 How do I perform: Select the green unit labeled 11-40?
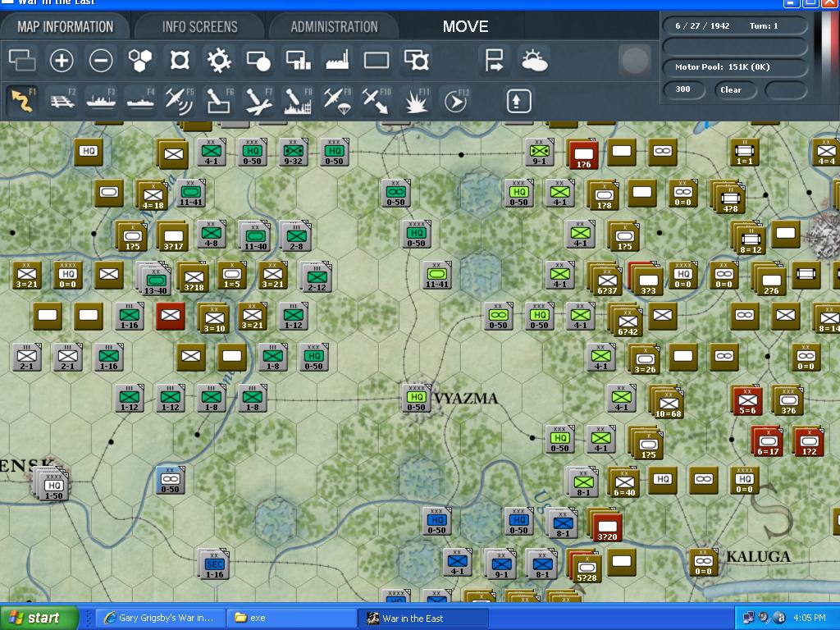click(x=254, y=235)
